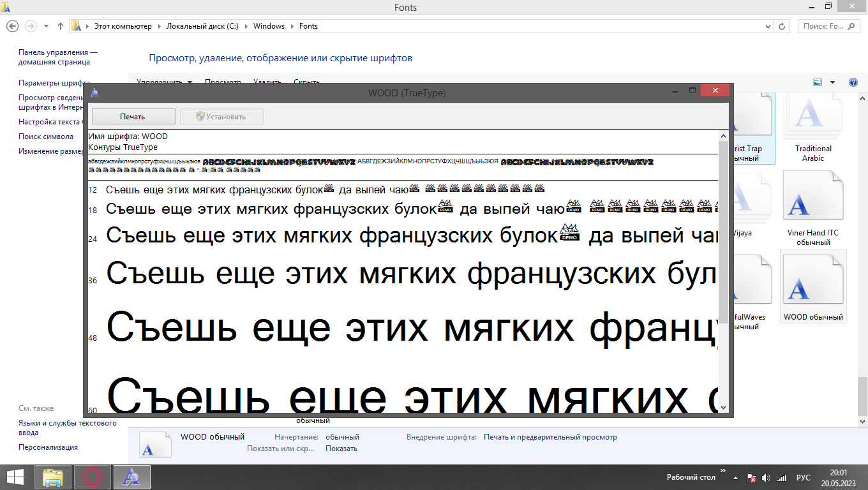Expand the view options dropdown arrow
Image resolution: width=868 pixels, height=490 pixels.
[832, 82]
